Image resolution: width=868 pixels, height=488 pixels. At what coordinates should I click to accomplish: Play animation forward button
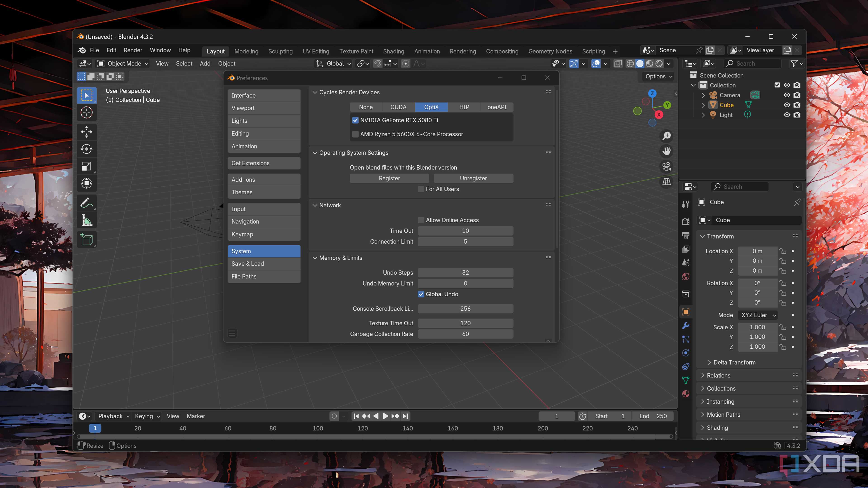click(385, 416)
